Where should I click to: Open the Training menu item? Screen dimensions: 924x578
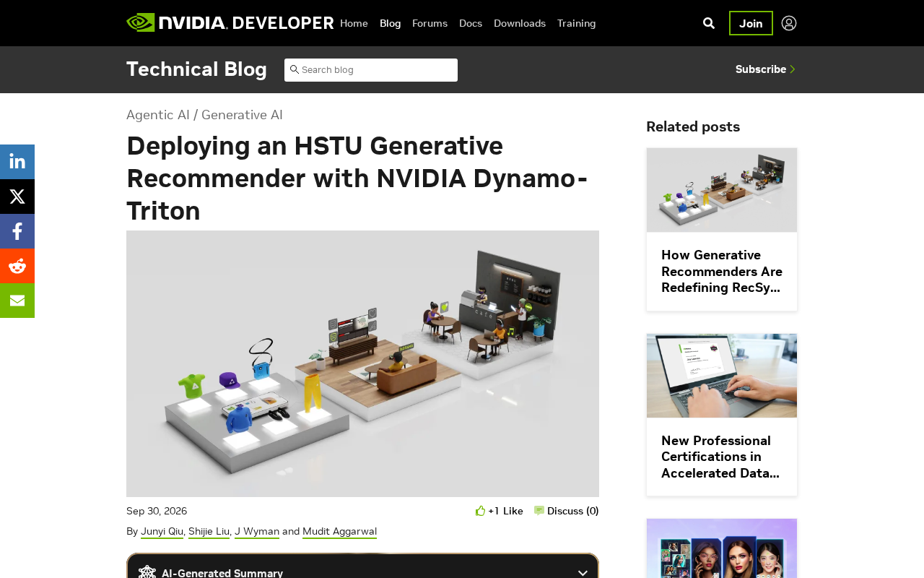[x=577, y=23]
